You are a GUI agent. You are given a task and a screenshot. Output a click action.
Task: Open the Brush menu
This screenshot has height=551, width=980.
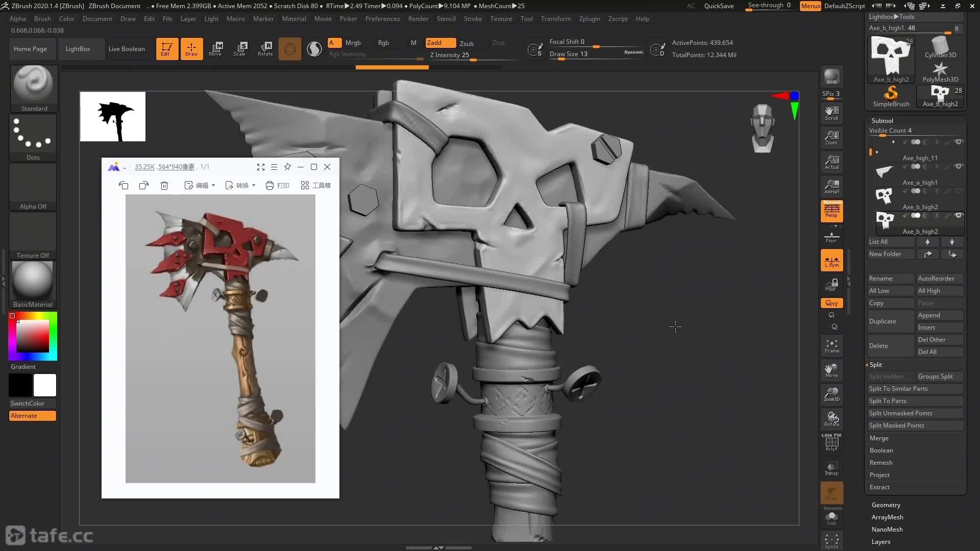click(42, 19)
